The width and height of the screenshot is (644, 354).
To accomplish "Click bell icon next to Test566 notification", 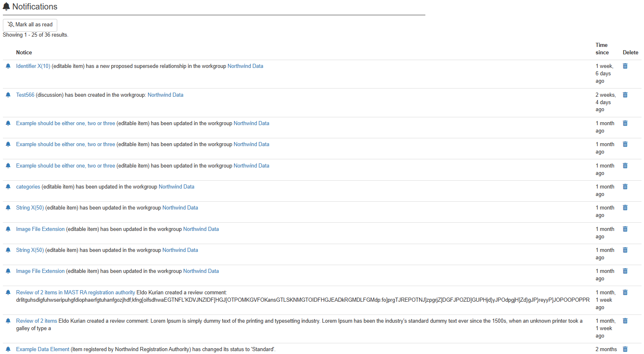I will click(8, 95).
